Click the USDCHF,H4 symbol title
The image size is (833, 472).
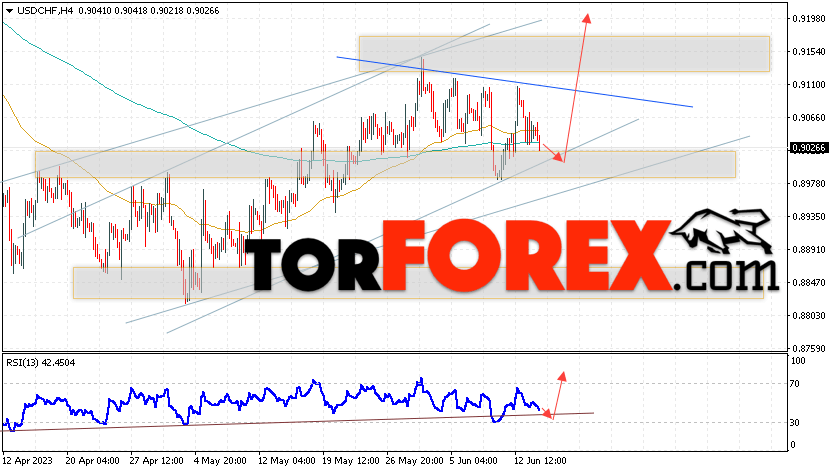(x=45, y=11)
